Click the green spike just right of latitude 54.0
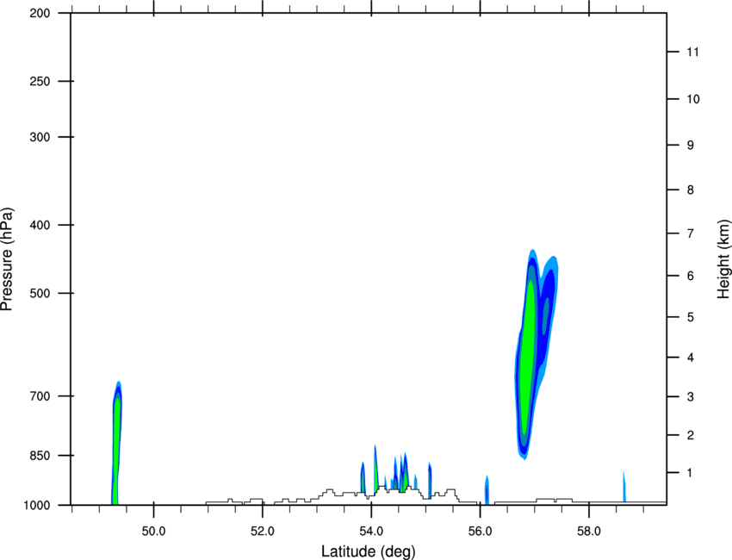This screenshot has height=560, width=732. [x=375, y=470]
